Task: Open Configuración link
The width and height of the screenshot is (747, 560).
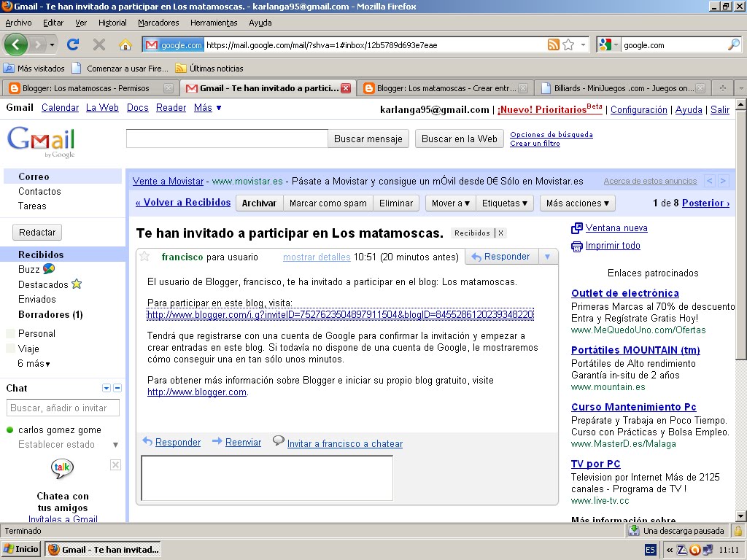Action: (x=638, y=110)
